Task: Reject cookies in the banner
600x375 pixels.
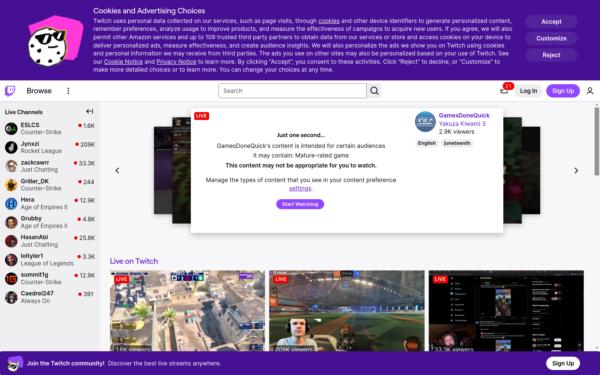Action: click(551, 55)
